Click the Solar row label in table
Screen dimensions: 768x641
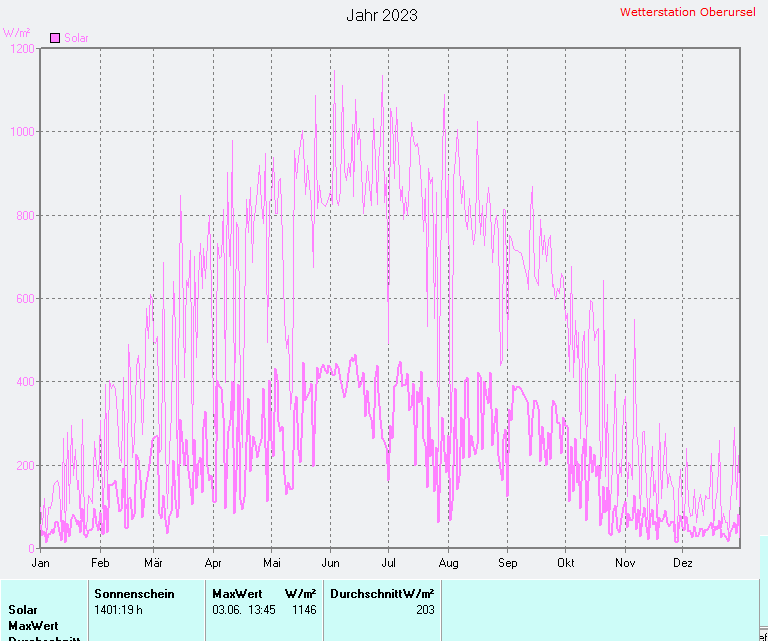23,610
